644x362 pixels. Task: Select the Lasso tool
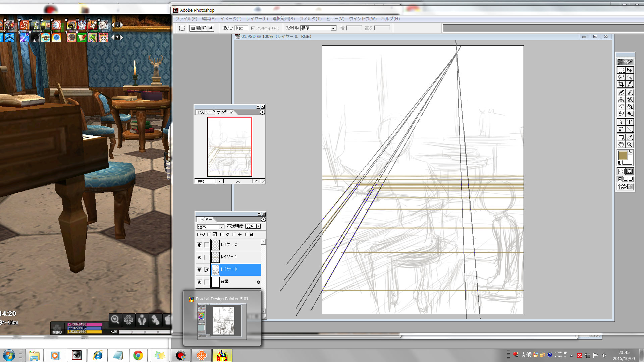tap(621, 77)
